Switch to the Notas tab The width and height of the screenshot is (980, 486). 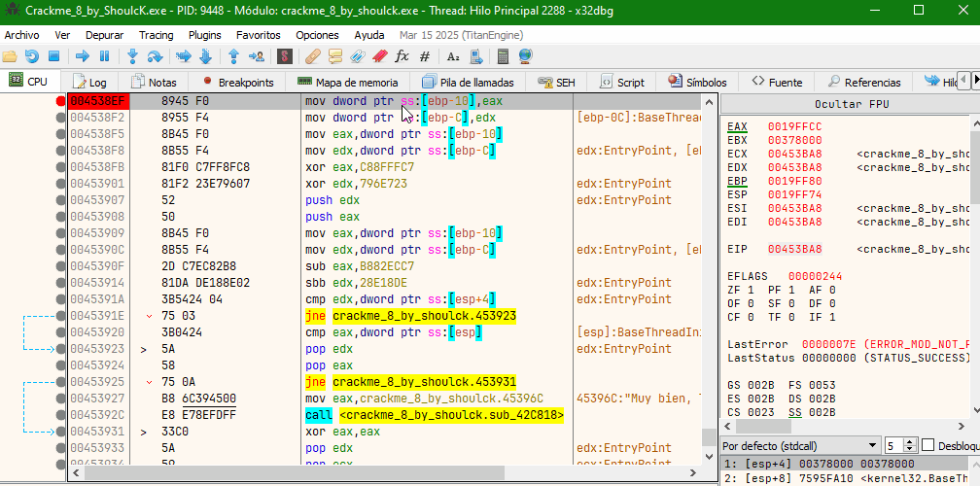[154, 82]
